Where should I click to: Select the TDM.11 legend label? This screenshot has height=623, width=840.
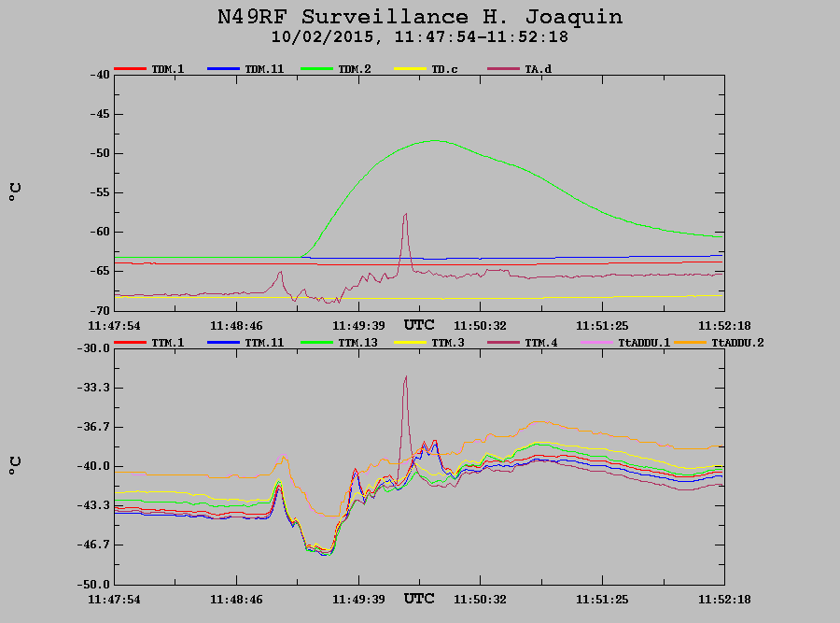[264, 69]
